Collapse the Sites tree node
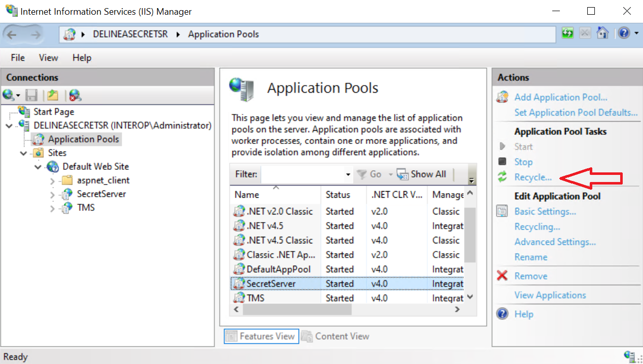This screenshot has width=643, height=364. coord(24,153)
